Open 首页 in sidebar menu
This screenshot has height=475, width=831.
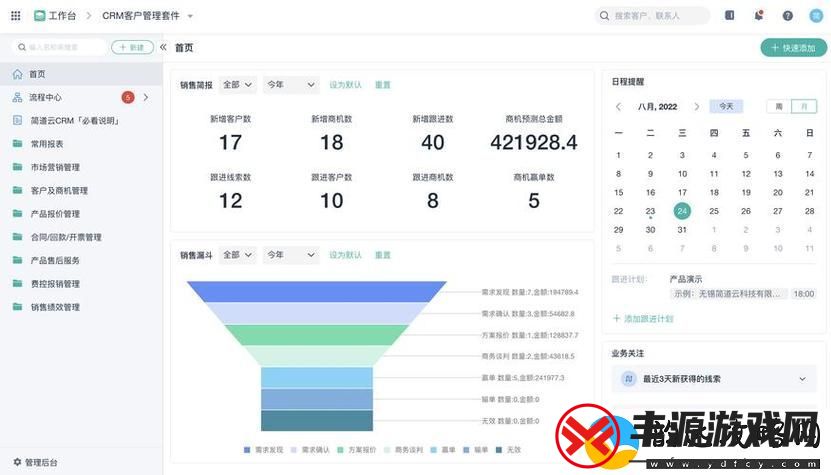81,74
